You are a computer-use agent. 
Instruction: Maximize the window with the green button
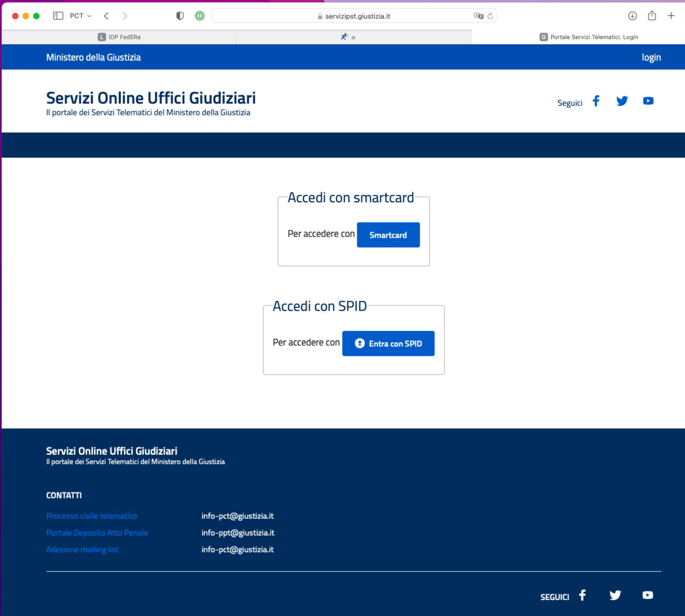click(36, 16)
